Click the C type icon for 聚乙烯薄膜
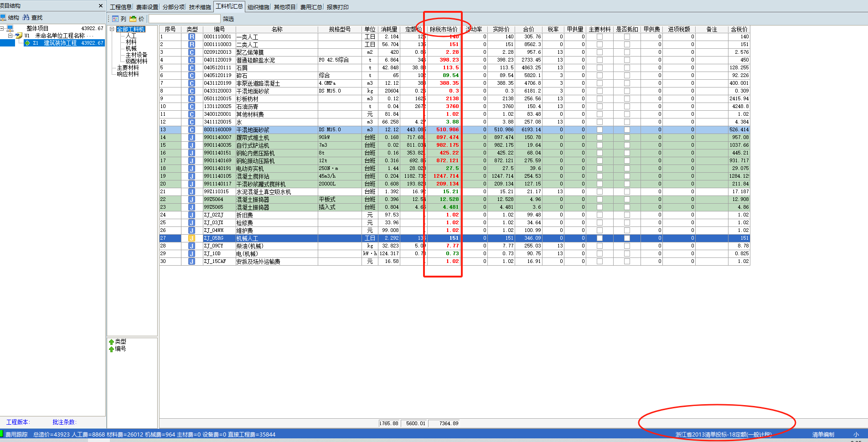The height and width of the screenshot is (442, 868). point(192,52)
